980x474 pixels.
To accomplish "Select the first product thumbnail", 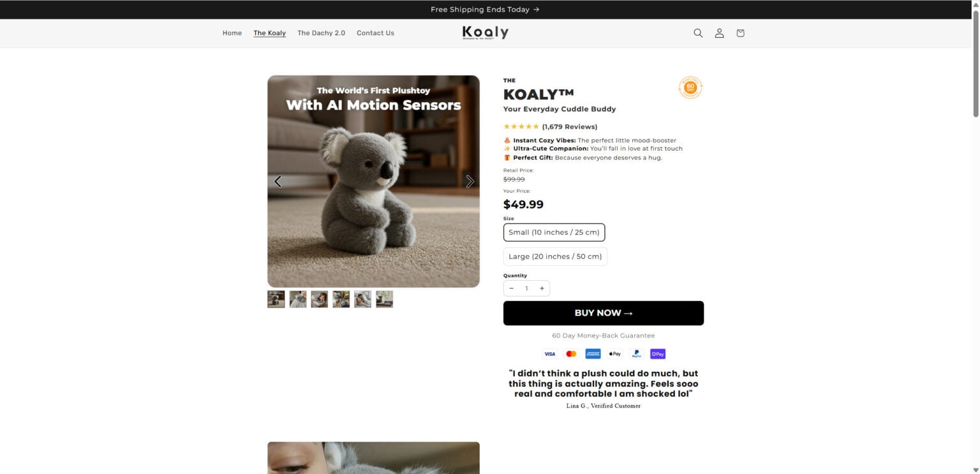I will click(x=276, y=299).
